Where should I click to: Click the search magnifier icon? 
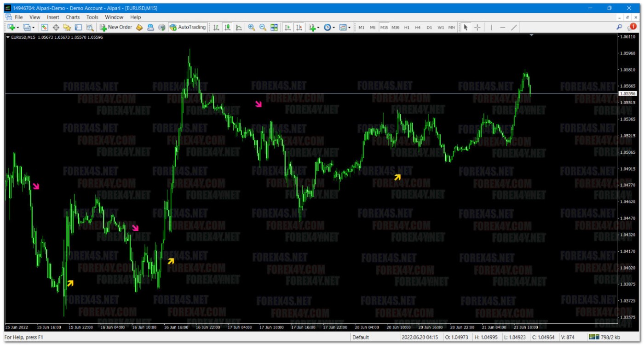point(619,28)
